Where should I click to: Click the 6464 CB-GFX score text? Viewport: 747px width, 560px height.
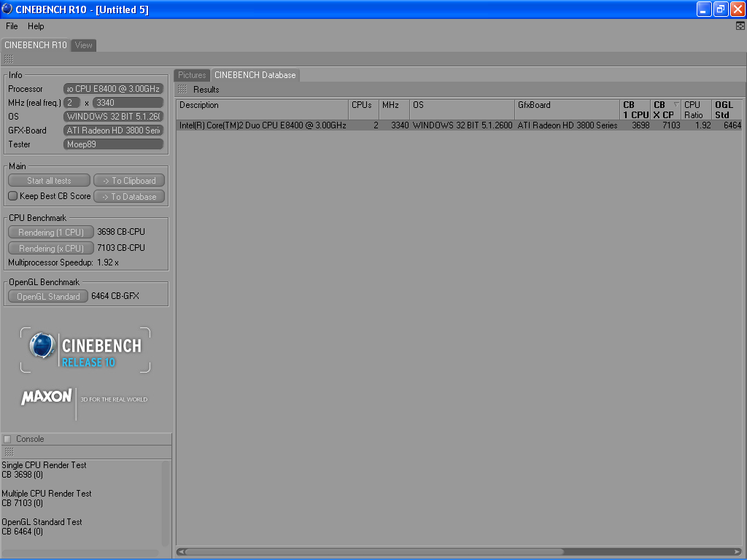115,296
